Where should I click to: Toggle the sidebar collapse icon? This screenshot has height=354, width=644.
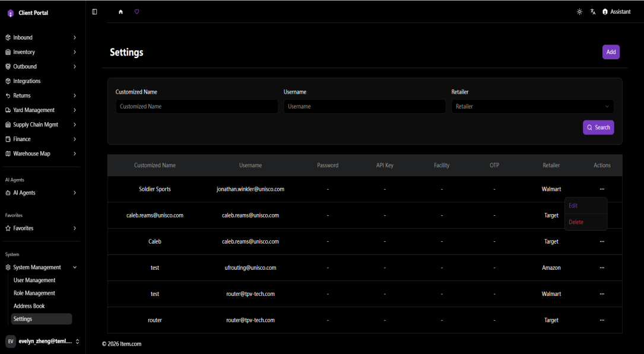94,12
